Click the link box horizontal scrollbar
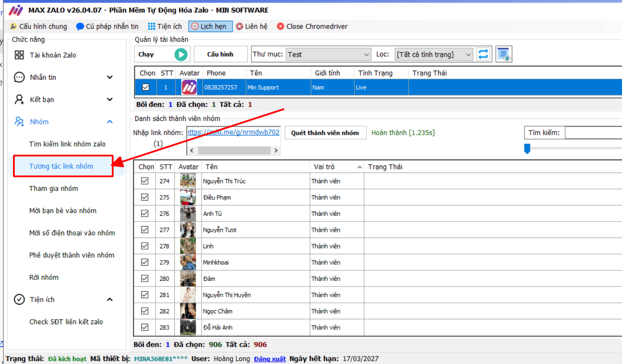The image size is (622, 364). point(234,150)
